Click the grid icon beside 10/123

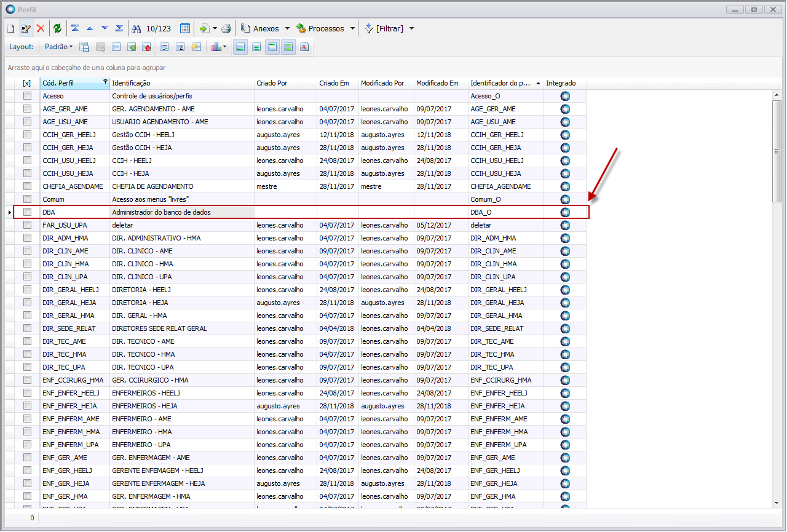click(x=185, y=28)
